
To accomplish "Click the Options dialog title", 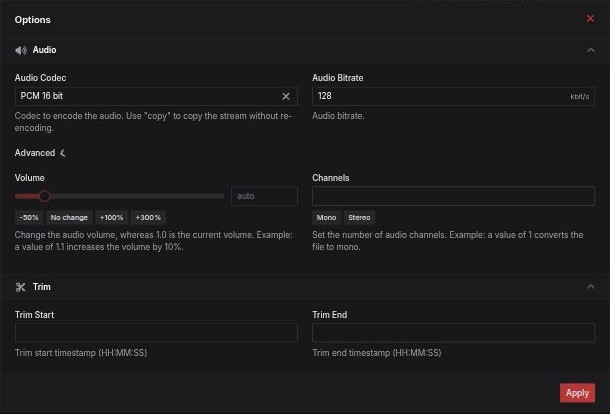I will click(33, 20).
